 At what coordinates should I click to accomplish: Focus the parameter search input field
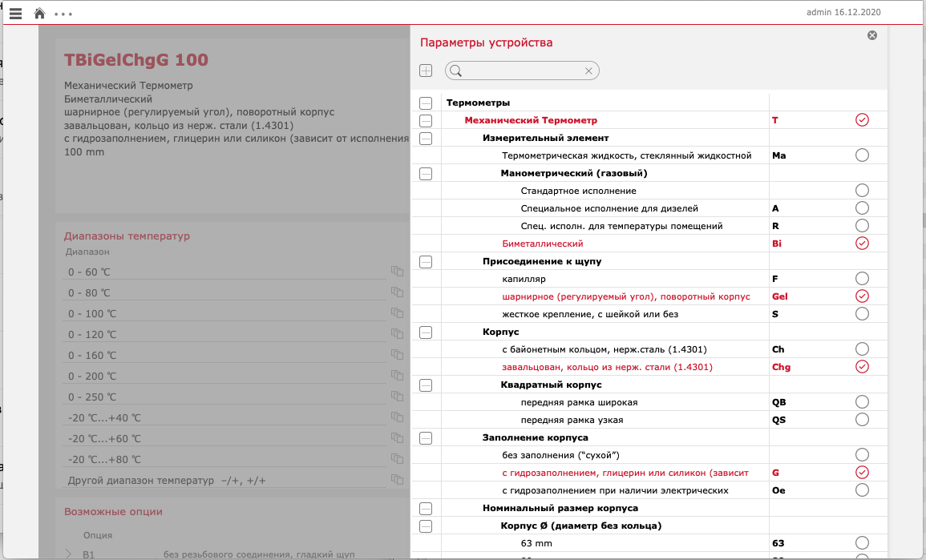click(522, 71)
